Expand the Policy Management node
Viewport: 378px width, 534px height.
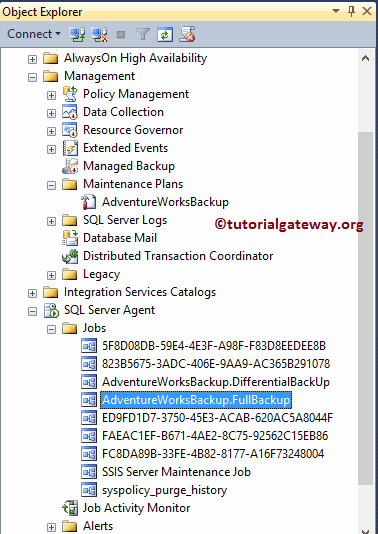tap(51, 95)
